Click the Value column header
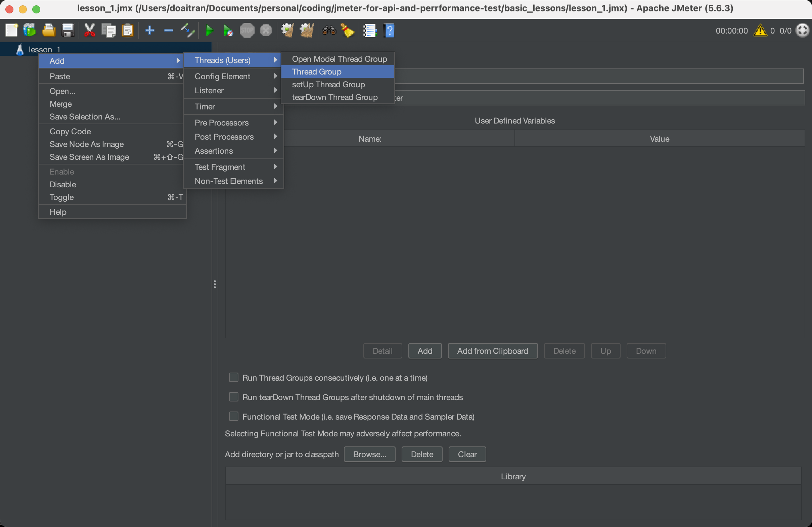 [660, 139]
